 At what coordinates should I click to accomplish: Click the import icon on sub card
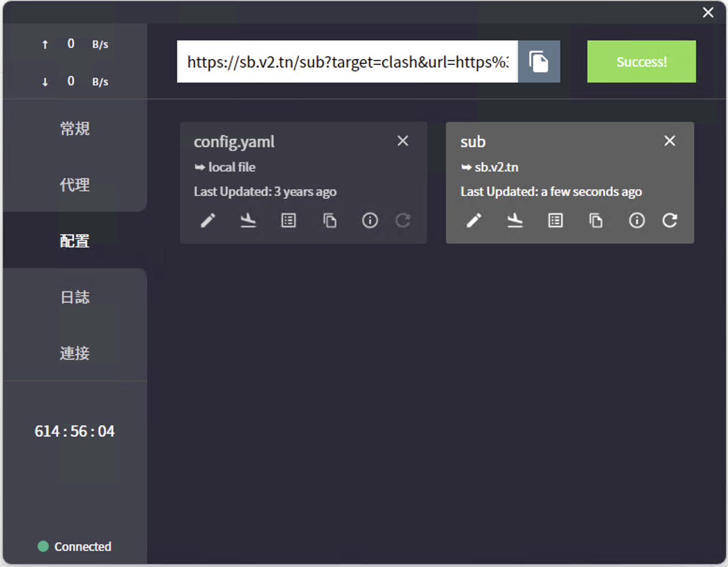[x=515, y=220]
